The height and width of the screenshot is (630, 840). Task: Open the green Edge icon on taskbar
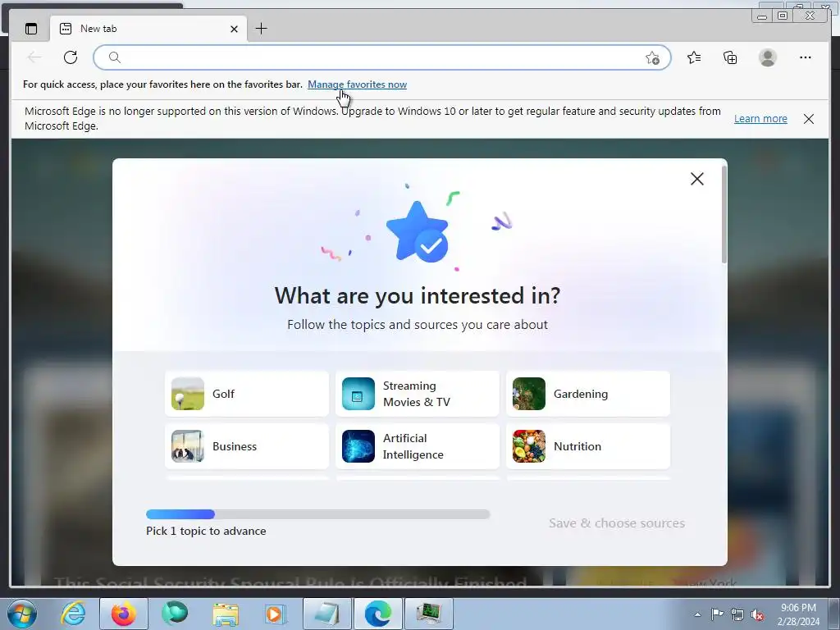pos(175,614)
